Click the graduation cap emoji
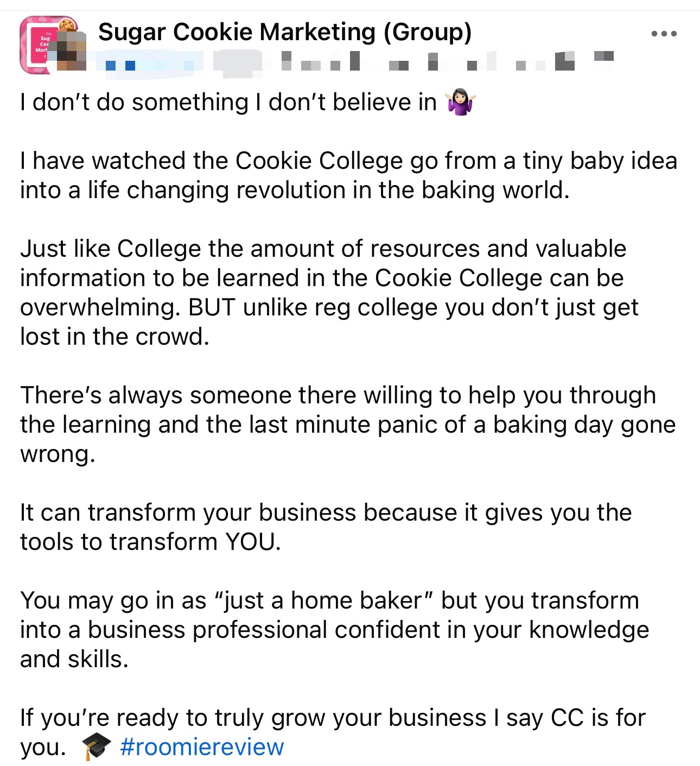Image resolution: width=700 pixels, height=766 pixels. click(x=96, y=747)
